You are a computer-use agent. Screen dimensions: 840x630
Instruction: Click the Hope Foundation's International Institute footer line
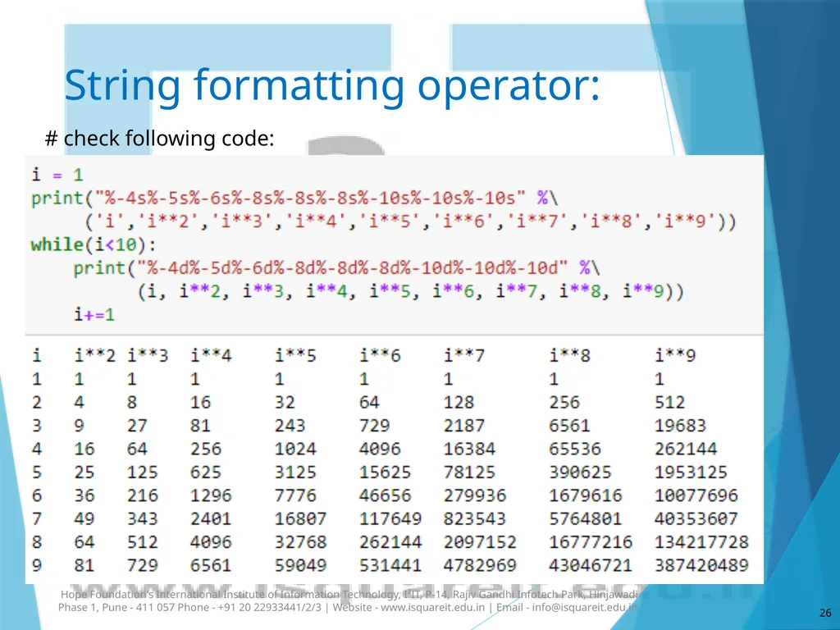pos(349,594)
